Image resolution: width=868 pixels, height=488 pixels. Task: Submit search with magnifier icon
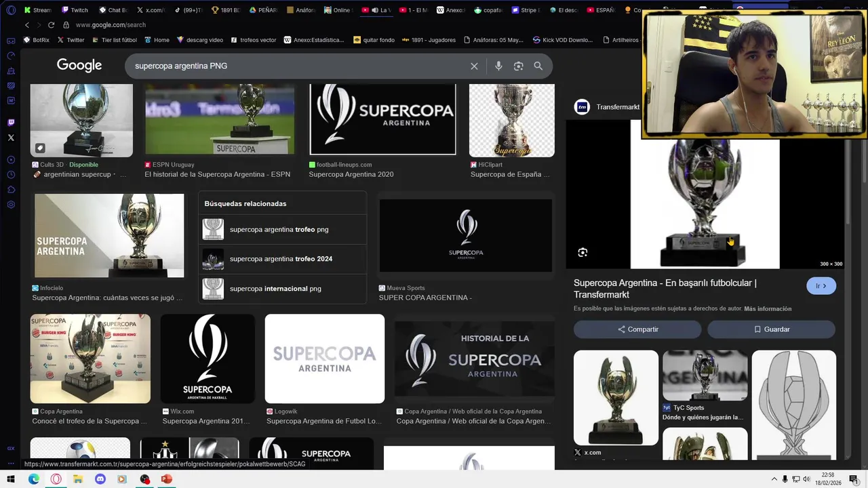pyautogui.click(x=538, y=66)
